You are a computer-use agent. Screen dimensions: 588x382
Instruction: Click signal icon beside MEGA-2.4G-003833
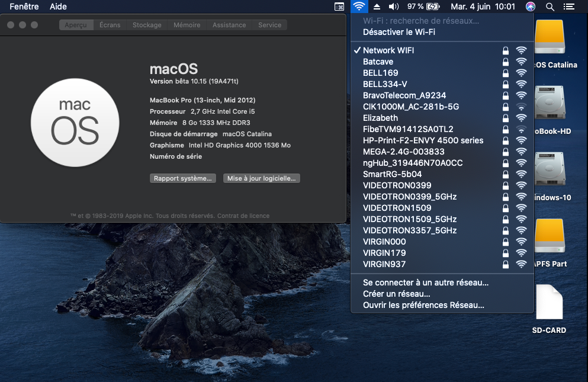[x=521, y=152]
